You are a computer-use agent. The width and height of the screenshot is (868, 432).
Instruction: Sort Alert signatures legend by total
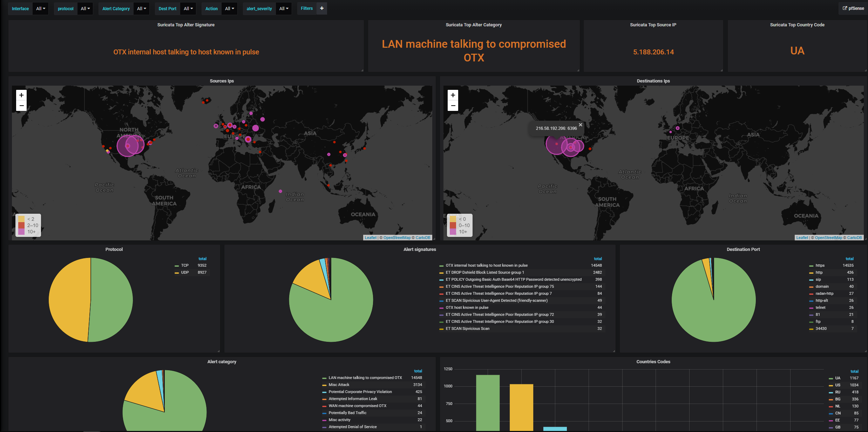point(598,259)
